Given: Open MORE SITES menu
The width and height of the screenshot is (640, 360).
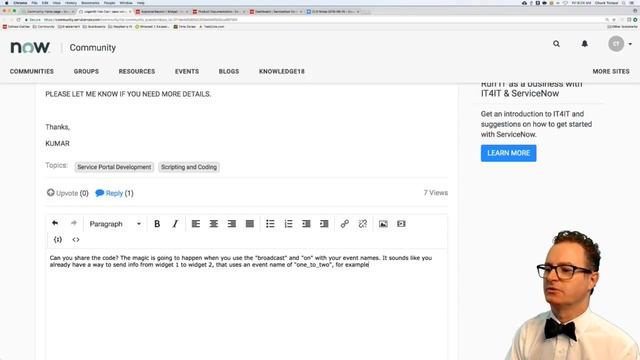Looking at the screenshot, I should tap(611, 71).
